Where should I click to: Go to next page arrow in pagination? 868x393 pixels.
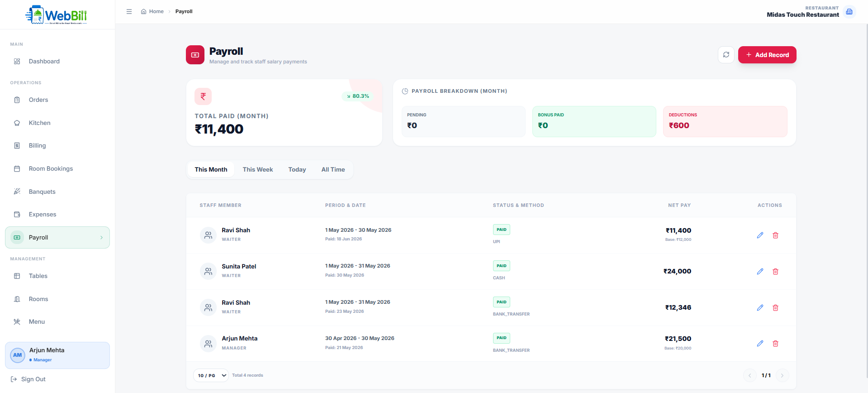tap(782, 375)
